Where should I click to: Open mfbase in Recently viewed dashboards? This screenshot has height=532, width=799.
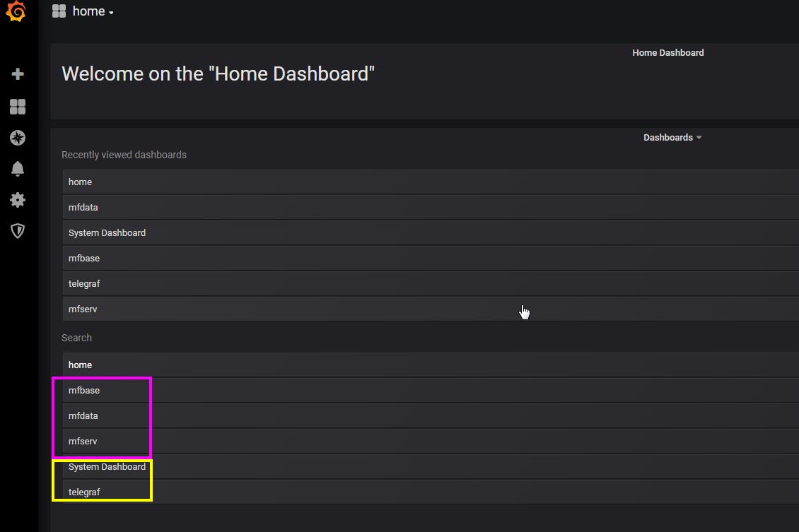431,258
